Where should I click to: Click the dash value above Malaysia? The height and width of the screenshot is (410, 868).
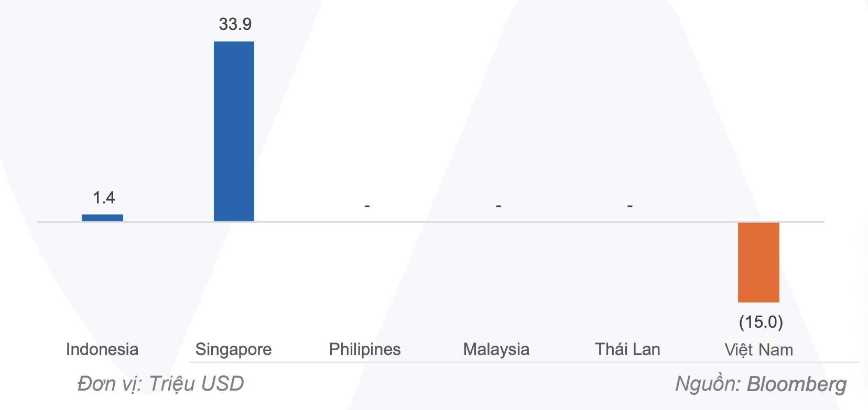(x=498, y=206)
